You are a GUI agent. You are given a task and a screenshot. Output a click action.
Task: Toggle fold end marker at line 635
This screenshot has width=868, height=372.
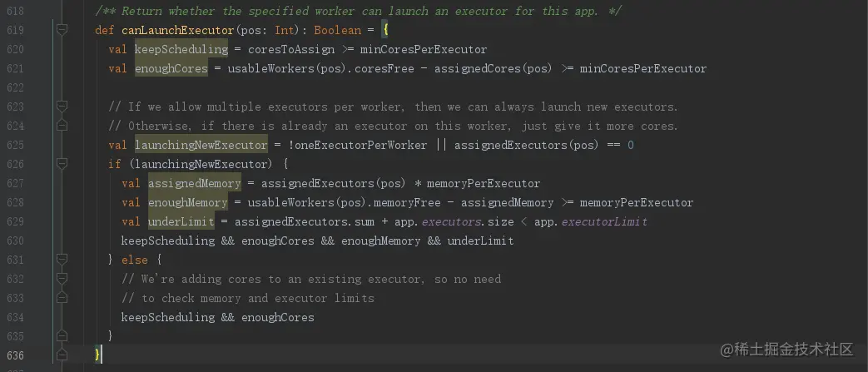(x=62, y=335)
